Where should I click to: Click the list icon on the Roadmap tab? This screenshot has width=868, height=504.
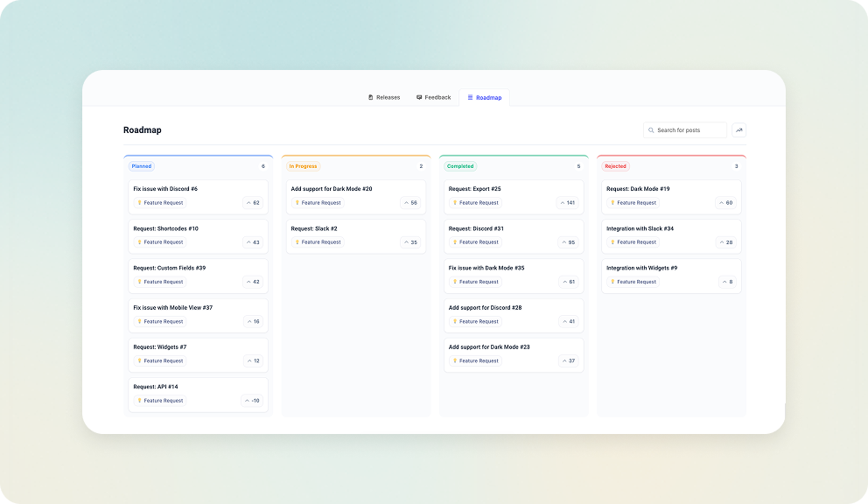tap(470, 98)
